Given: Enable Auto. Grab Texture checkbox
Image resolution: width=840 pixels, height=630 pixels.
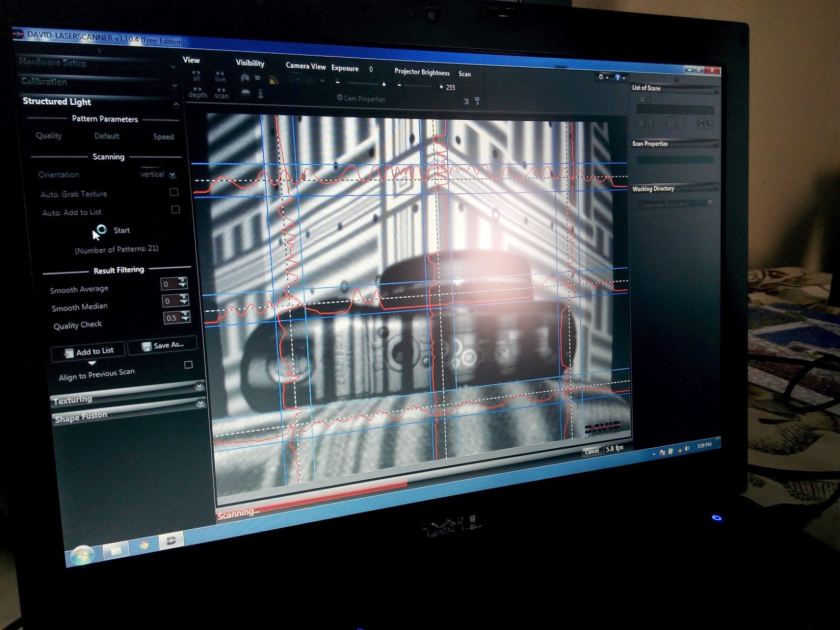Looking at the screenshot, I should tap(174, 192).
